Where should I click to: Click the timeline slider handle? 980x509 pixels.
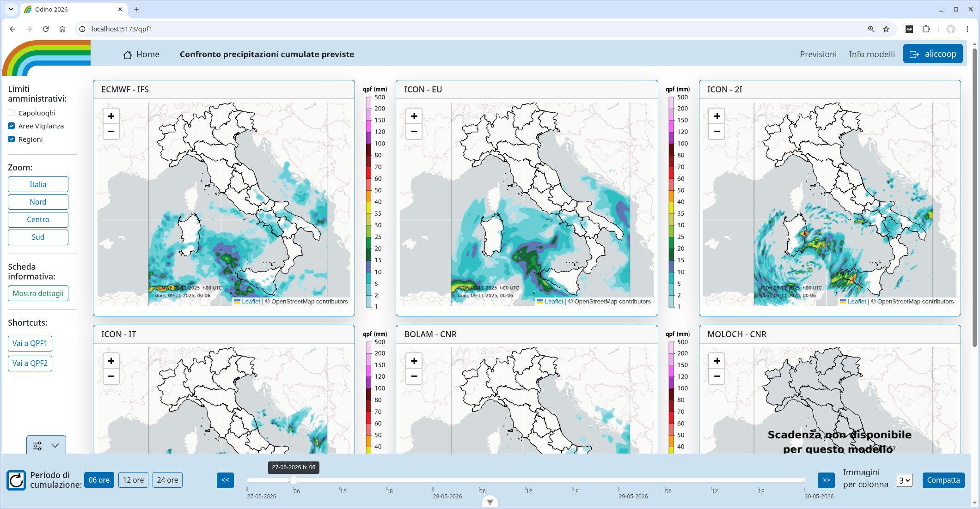click(294, 480)
